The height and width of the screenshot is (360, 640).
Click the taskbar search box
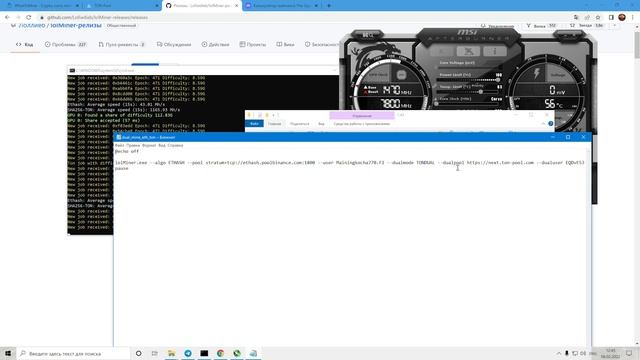point(73,353)
